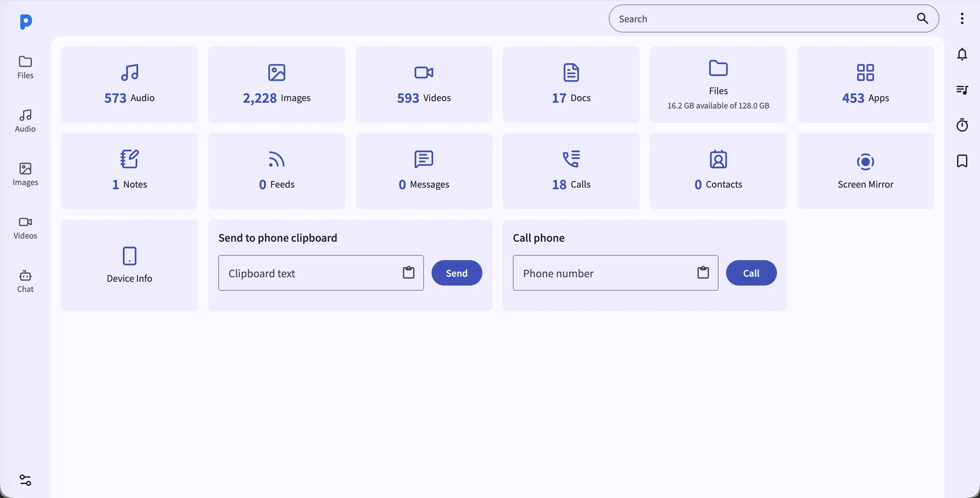Open the three-dot more menu

[x=962, y=18]
